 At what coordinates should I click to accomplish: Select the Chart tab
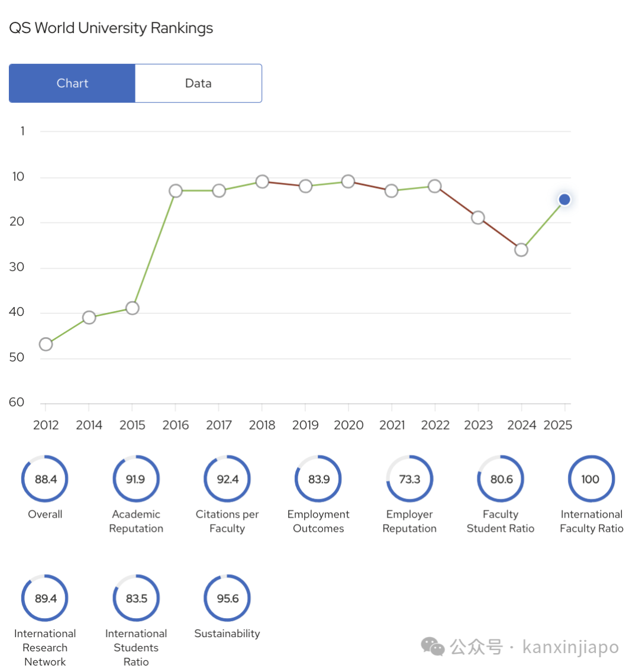72,83
